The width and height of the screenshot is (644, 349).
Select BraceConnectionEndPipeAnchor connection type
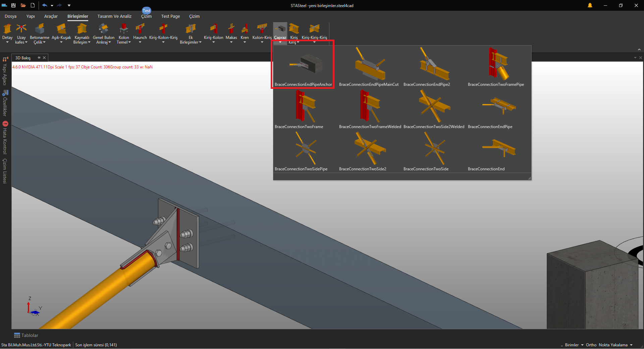click(x=303, y=66)
